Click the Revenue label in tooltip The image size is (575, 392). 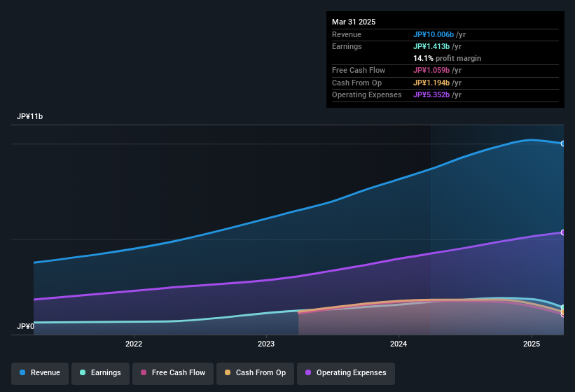[347, 34]
